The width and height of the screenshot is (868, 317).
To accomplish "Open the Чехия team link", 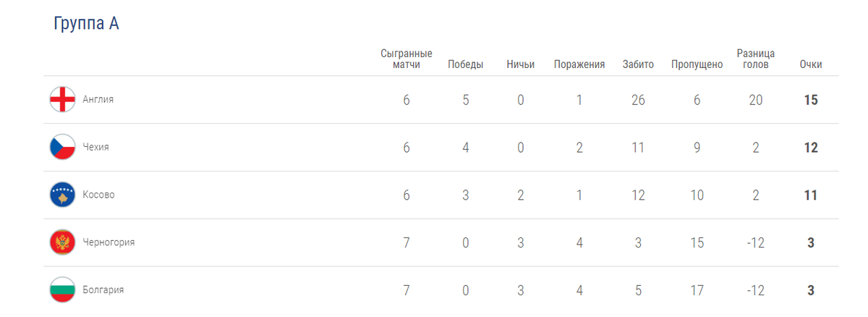I will [96, 147].
